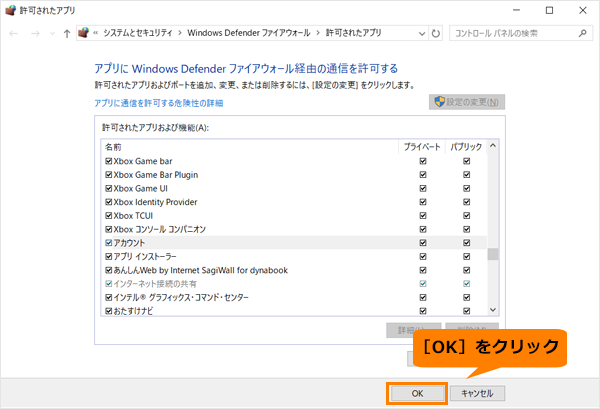Click the パブリック column header

coord(466,147)
